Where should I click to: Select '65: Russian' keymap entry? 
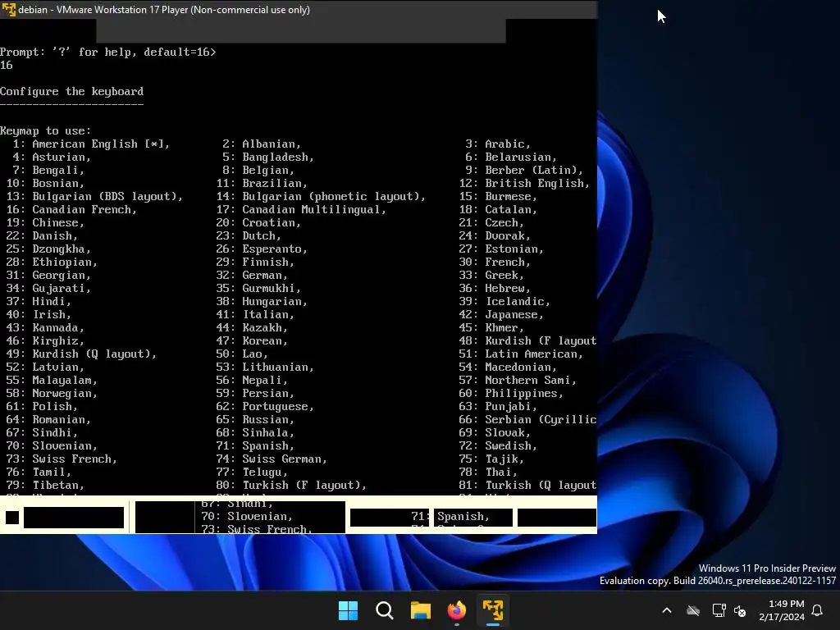point(256,419)
